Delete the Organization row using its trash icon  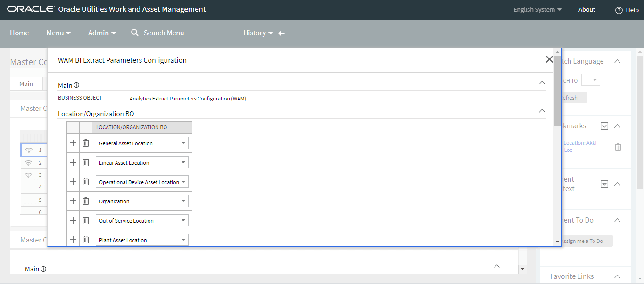click(86, 200)
